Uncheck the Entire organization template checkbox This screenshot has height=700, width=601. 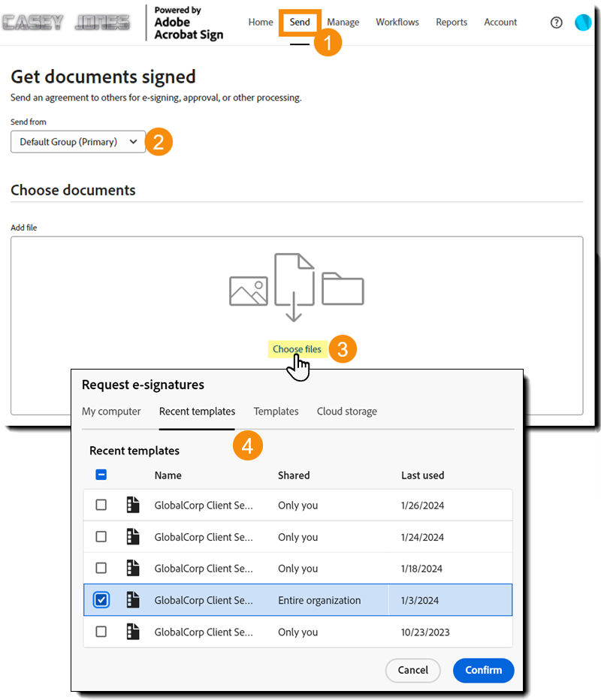[101, 600]
